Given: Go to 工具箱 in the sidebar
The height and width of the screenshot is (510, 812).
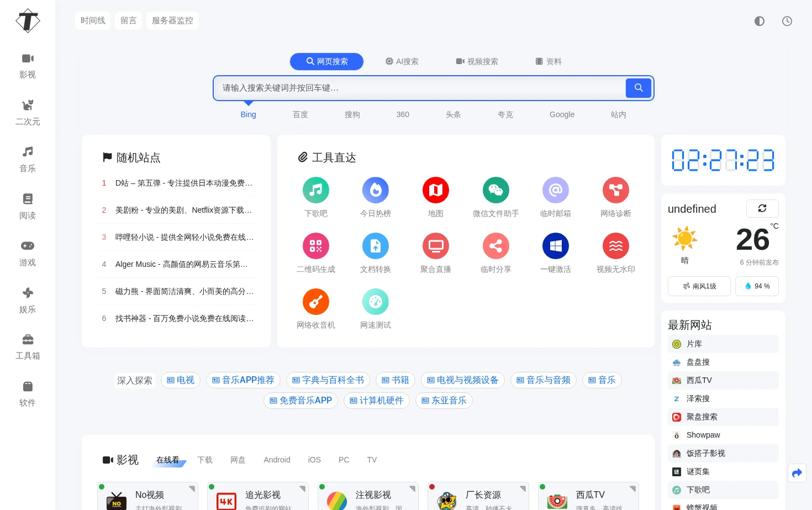Looking at the screenshot, I should (28, 348).
